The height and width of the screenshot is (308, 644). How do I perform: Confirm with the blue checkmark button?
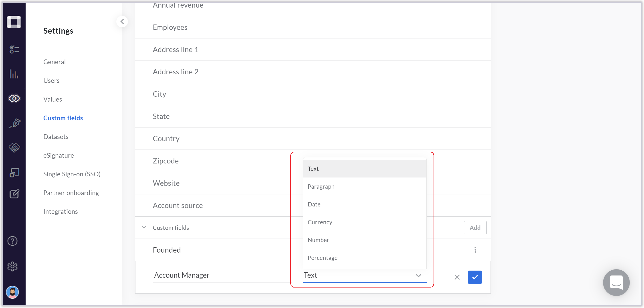474,277
